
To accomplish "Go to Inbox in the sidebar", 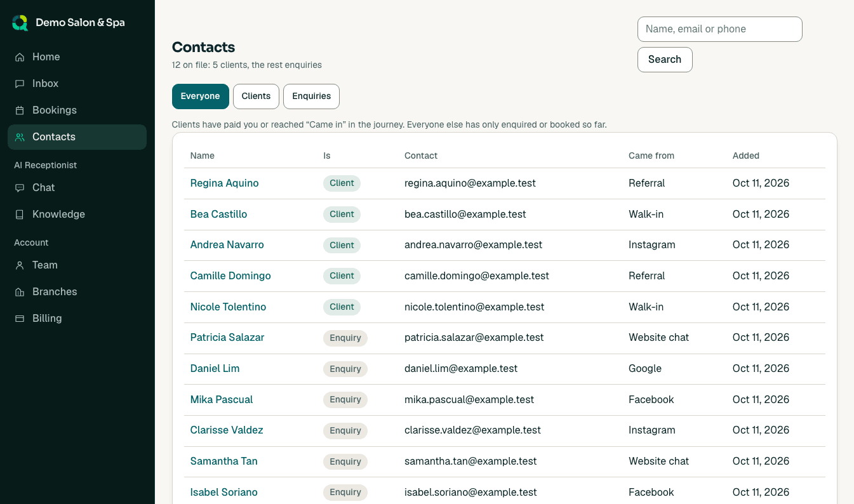I will point(77,84).
